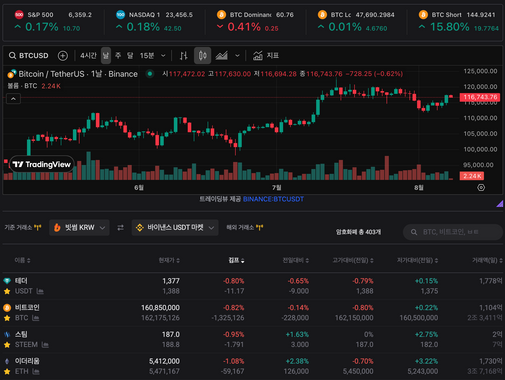Select the 4시간 timeframe
Screen dimensions: 505x380
[x=88, y=56]
